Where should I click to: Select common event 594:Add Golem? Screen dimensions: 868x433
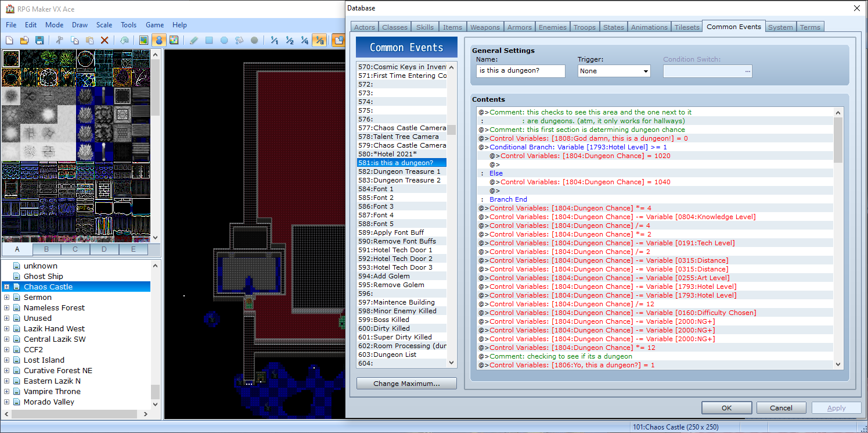tap(402, 276)
